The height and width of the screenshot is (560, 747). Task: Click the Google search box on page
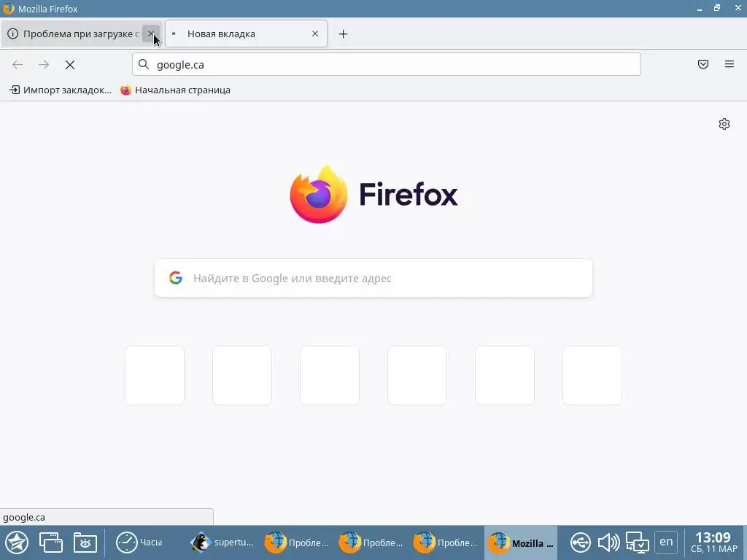373,278
